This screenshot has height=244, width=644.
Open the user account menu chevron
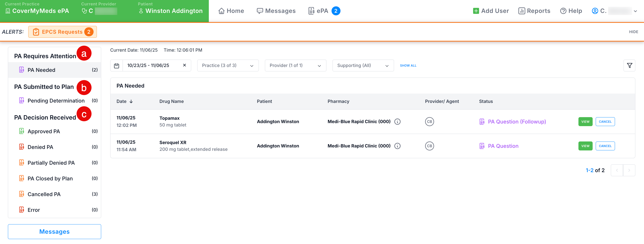pos(635,11)
